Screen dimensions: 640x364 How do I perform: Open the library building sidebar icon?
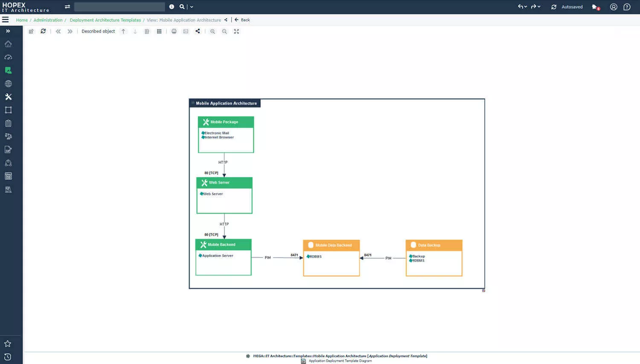[8, 189]
